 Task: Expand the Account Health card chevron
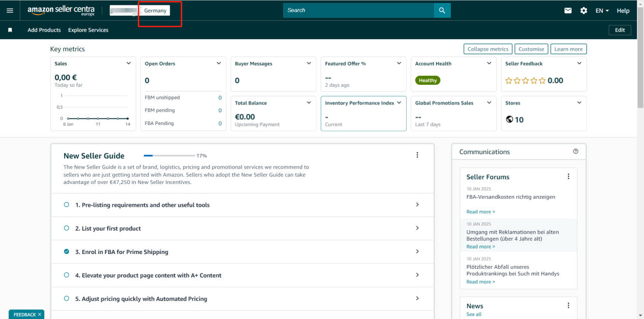click(x=489, y=63)
